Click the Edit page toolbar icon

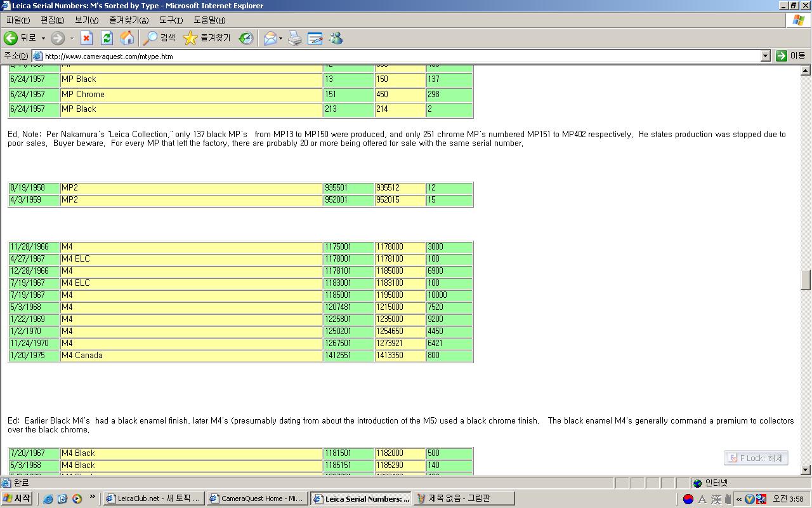coord(315,38)
